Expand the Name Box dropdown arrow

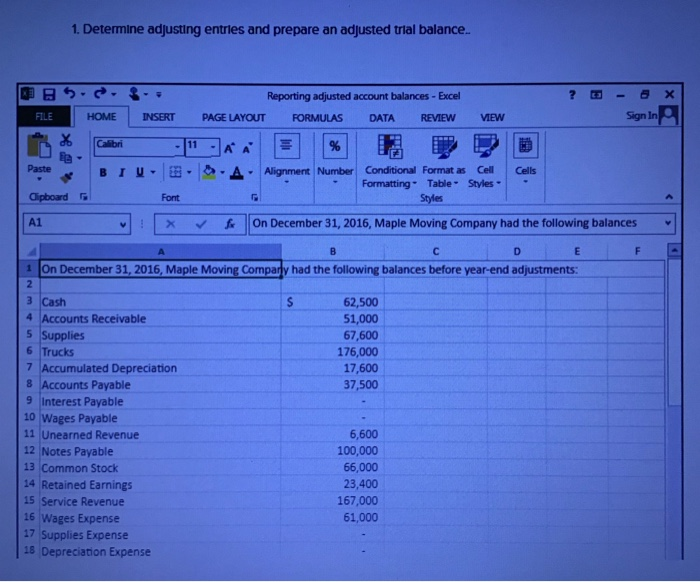pyautogui.click(x=123, y=224)
